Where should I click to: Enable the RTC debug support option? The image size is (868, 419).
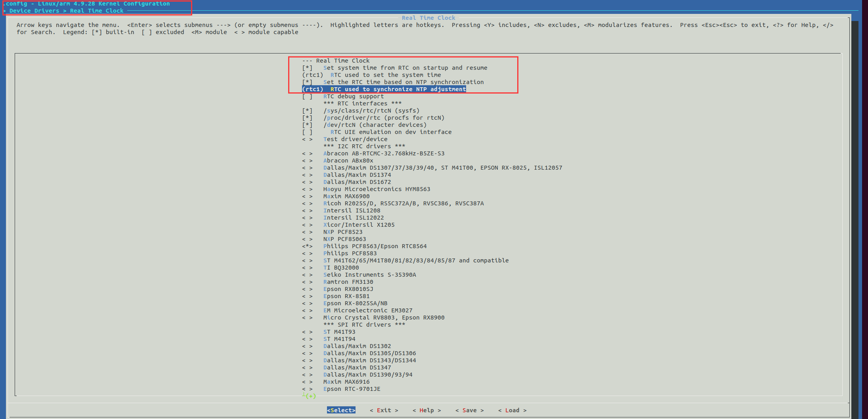(x=343, y=96)
